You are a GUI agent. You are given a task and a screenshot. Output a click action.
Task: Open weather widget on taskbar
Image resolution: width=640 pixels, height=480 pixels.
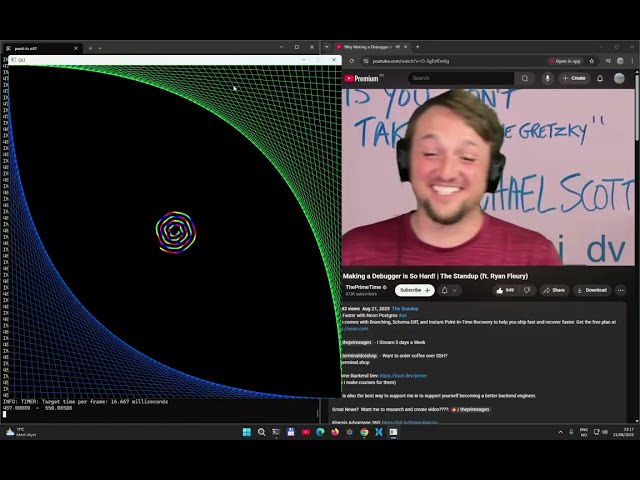click(x=21, y=432)
